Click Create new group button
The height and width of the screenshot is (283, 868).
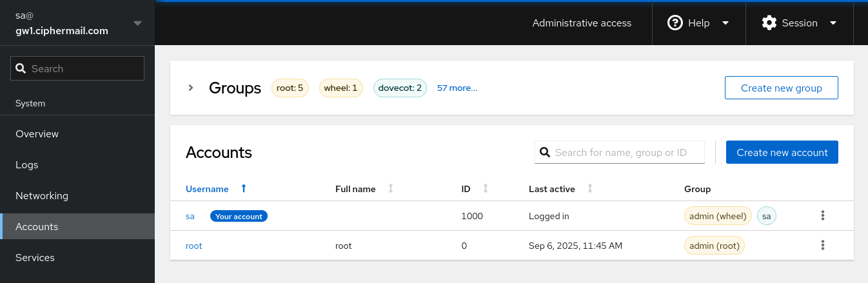coord(781,88)
